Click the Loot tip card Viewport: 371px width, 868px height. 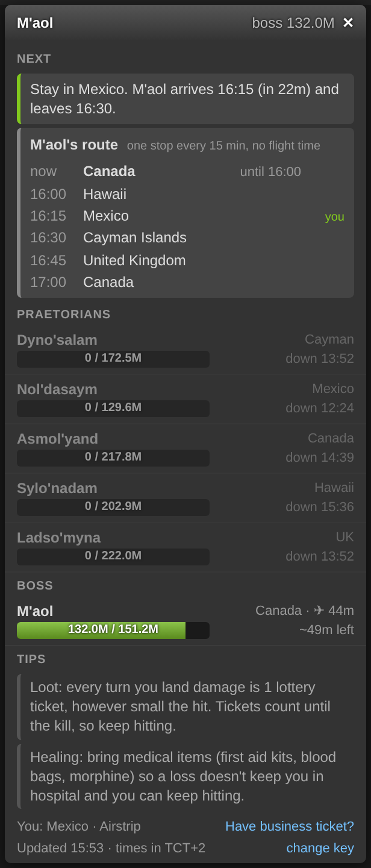pos(185,706)
